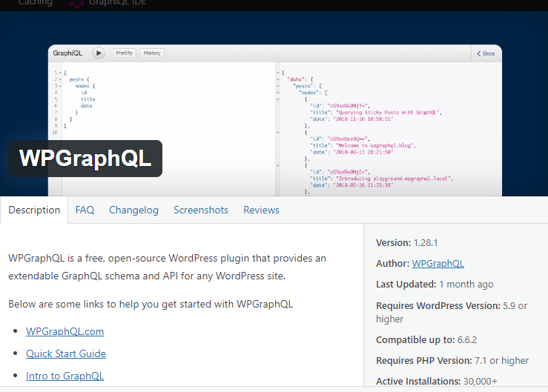548x392 pixels.
Task: Open the Reviews tab
Action: pyautogui.click(x=261, y=210)
